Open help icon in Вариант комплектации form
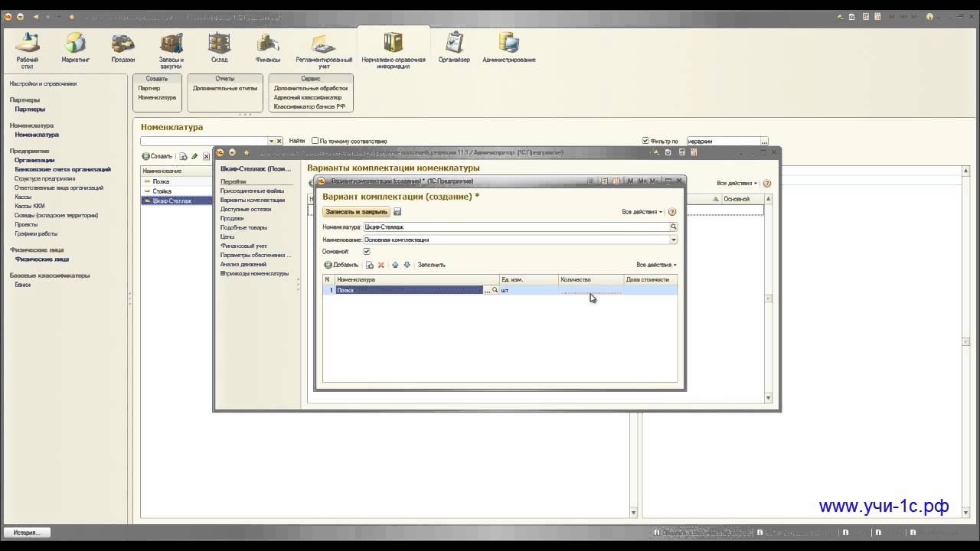This screenshot has width=980, height=551. (x=672, y=212)
